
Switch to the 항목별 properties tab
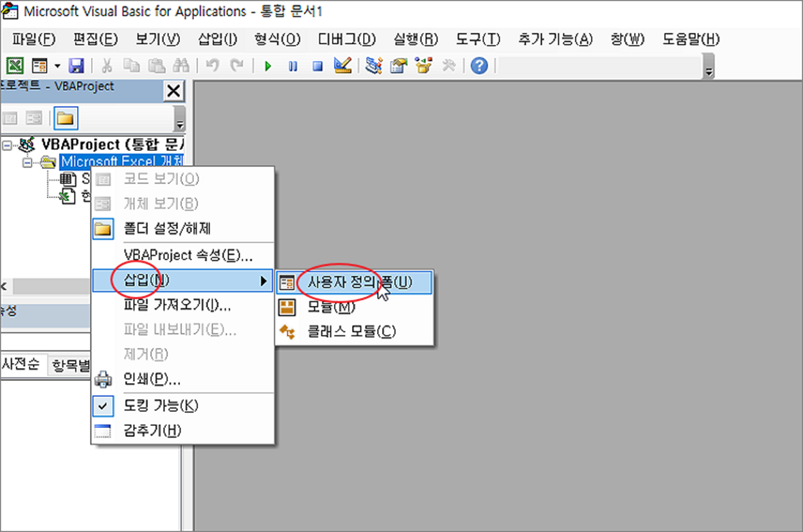(71, 367)
